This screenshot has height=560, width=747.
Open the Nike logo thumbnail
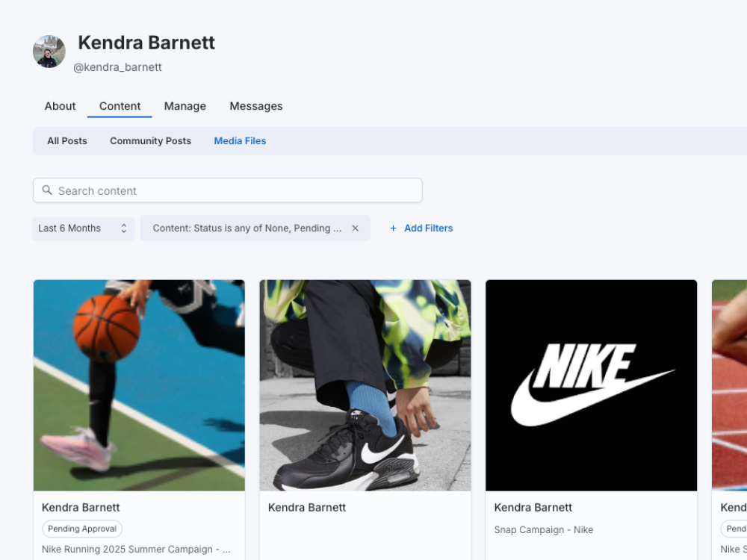pyautogui.click(x=591, y=385)
